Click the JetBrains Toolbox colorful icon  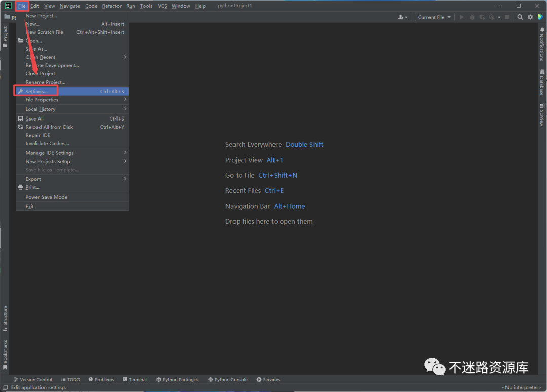(540, 17)
